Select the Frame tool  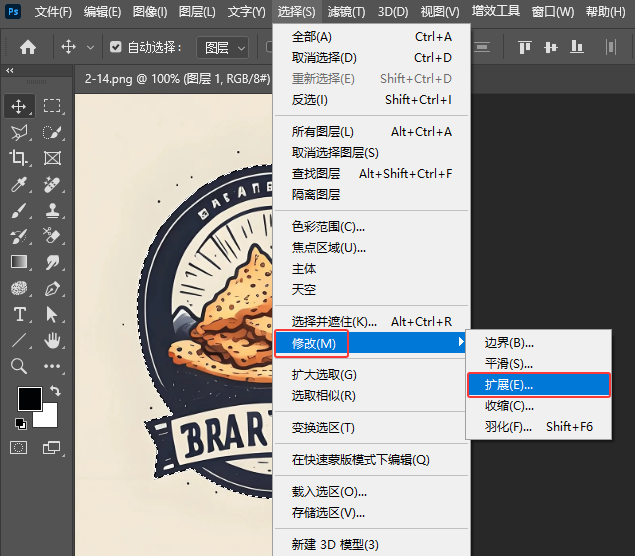tap(52, 158)
